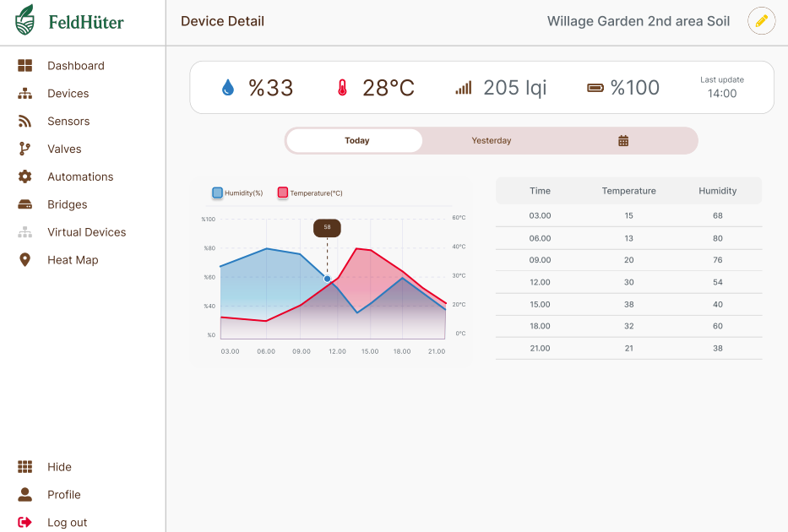Click the Log out arrow icon
This screenshot has height=532, width=788.
[x=25, y=523]
